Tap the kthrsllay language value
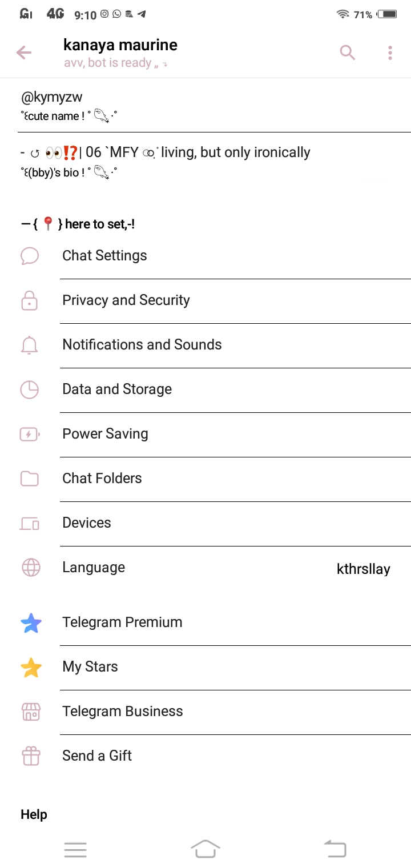 pyautogui.click(x=364, y=569)
